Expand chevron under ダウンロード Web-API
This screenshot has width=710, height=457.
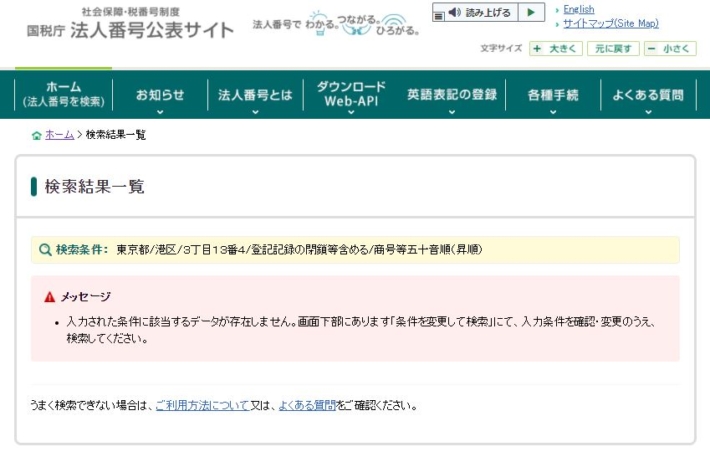coord(351,112)
